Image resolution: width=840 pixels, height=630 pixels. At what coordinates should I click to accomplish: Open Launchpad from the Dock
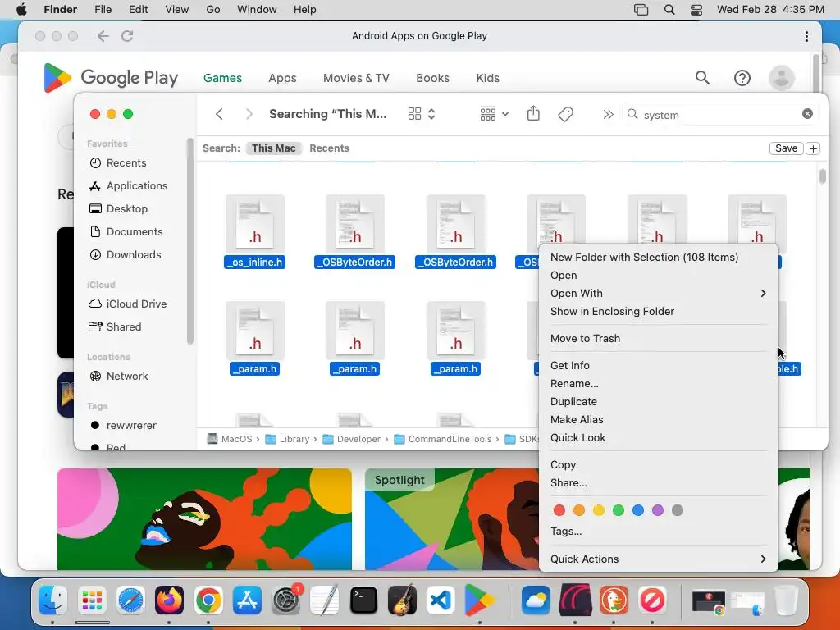(92, 600)
